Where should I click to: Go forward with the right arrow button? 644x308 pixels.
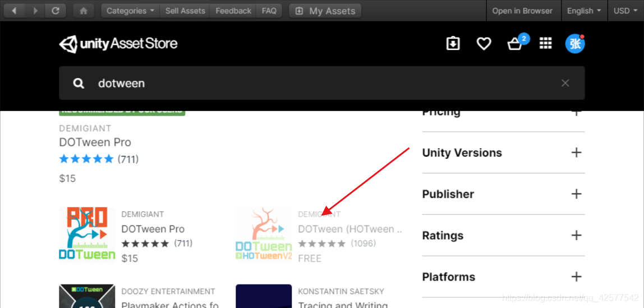[x=35, y=11]
